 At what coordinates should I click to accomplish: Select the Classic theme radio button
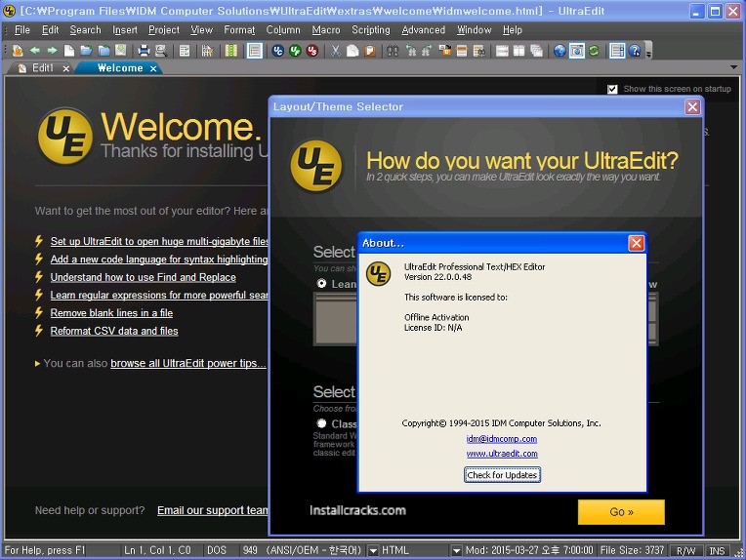coord(321,423)
